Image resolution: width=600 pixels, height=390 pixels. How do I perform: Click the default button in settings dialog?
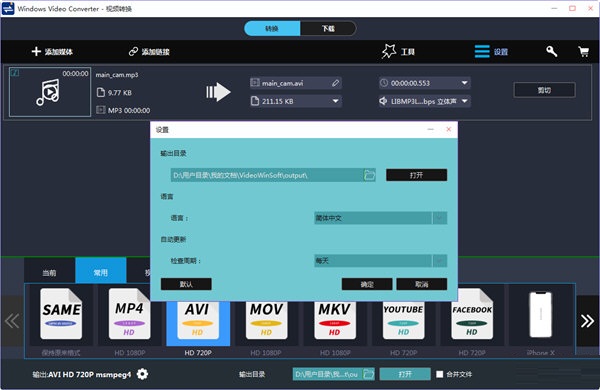[x=186, y=284]
